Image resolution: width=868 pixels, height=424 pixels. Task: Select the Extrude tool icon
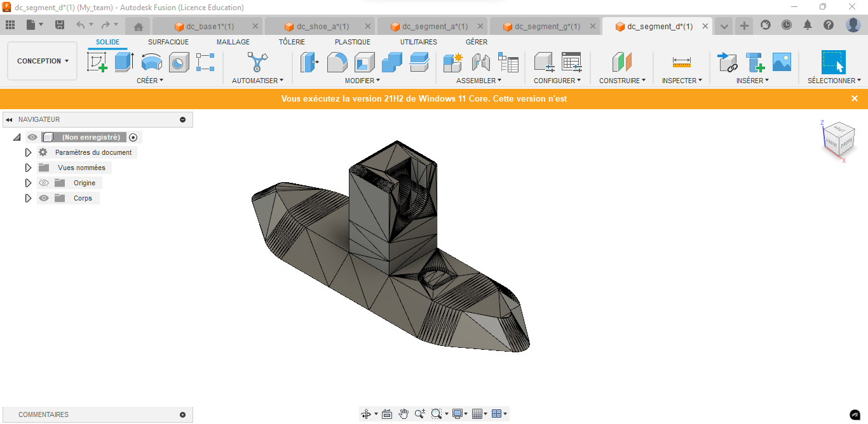[x=124, y=62]
